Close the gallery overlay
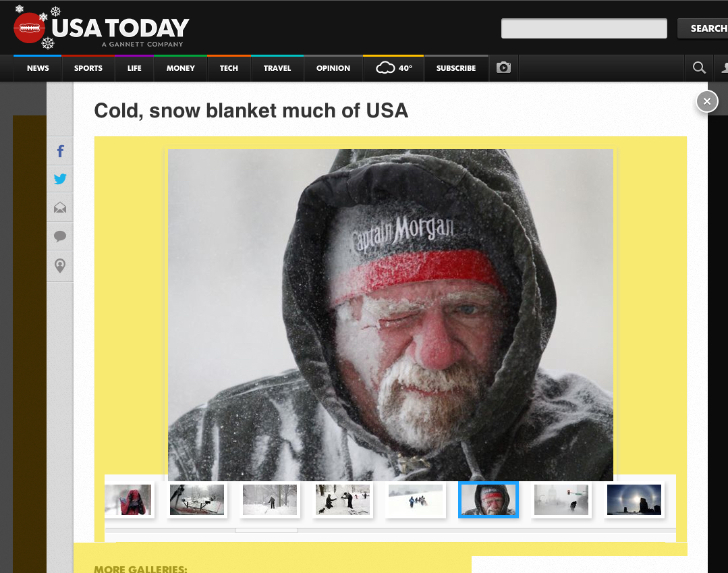728x573 pixels. [707, 101]
